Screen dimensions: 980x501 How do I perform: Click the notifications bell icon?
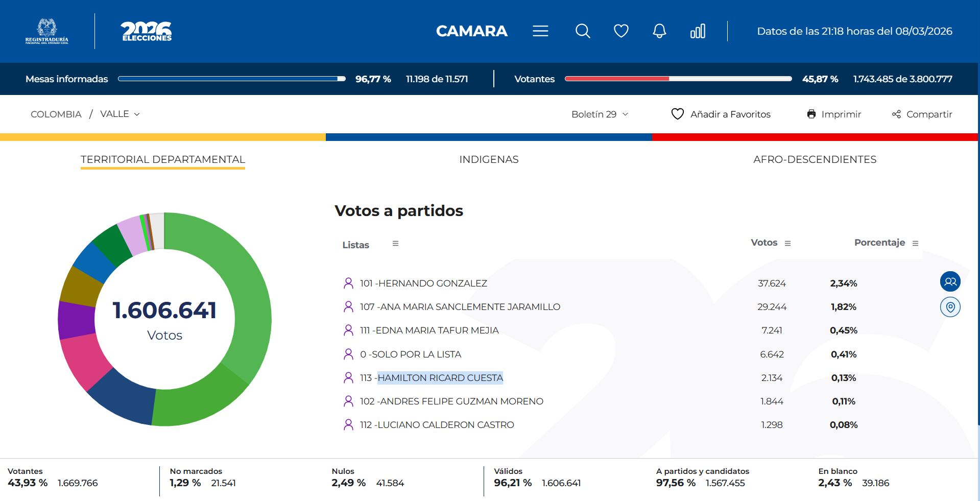[658, 31]
